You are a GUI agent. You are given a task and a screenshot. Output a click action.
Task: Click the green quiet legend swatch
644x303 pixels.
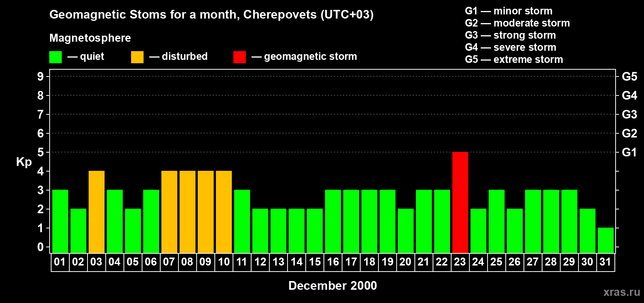click(55, 57)
